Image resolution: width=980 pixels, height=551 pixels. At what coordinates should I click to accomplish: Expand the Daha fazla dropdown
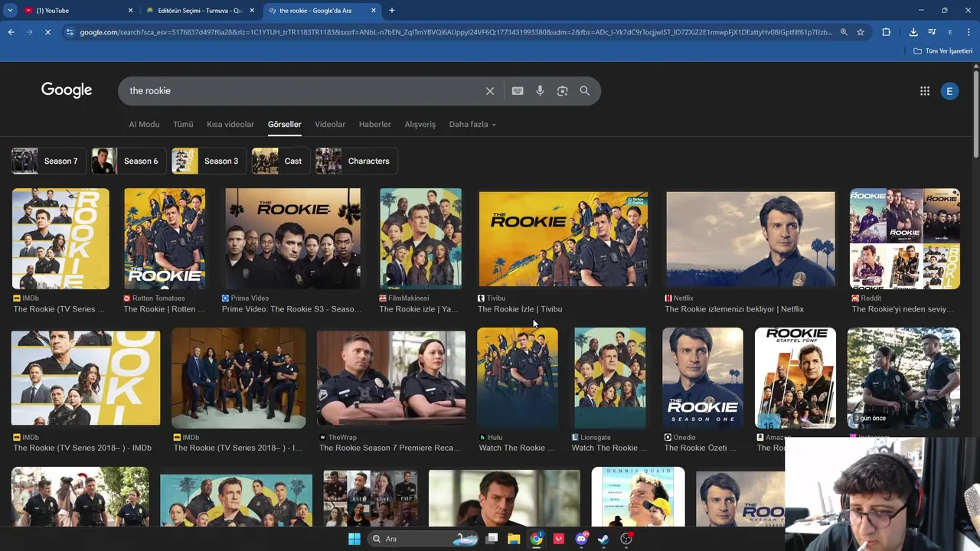pos(472,124)
